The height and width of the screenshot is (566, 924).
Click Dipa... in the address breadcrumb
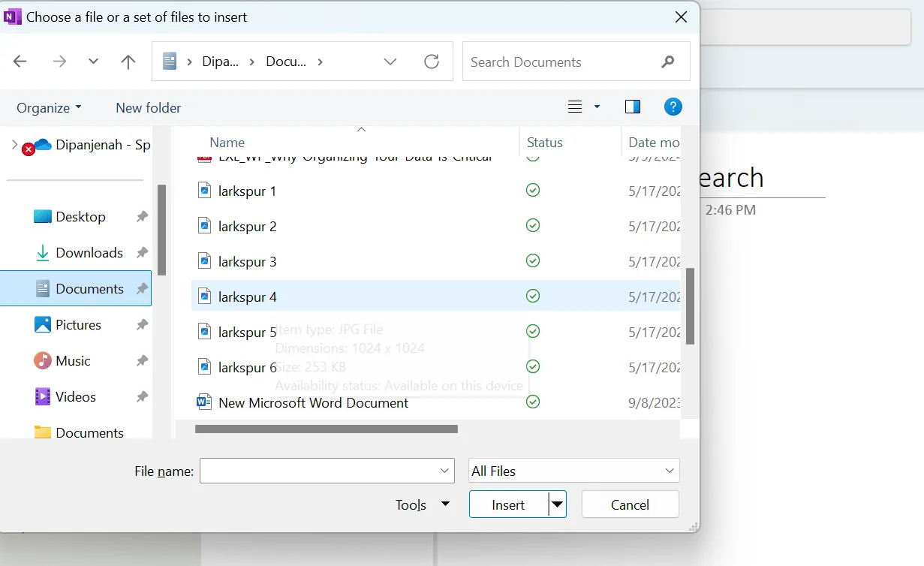220,62
